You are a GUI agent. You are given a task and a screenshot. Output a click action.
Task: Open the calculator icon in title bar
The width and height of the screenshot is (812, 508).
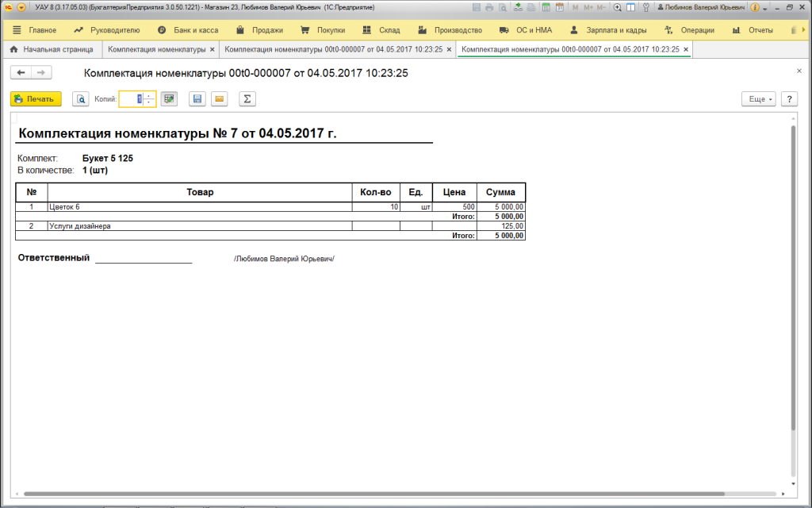546,8
